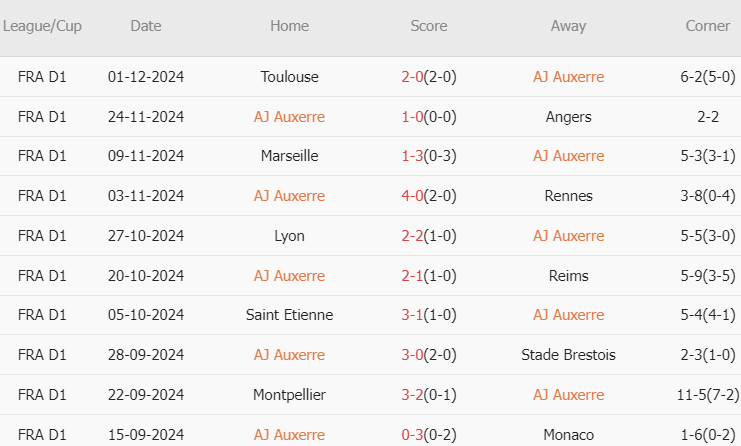Viewport: 741px width, 446px height.
Task: Click Reims in the Away column
Action: [x=568, y=276]
